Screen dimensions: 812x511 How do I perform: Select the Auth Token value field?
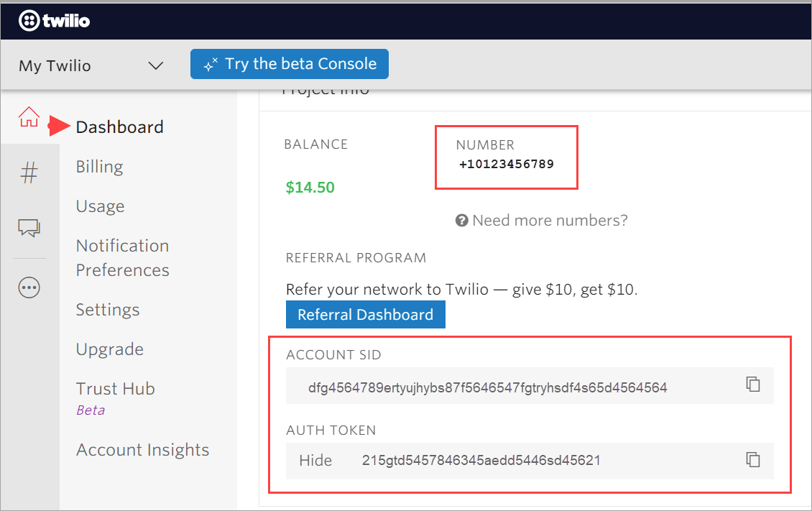530,461
